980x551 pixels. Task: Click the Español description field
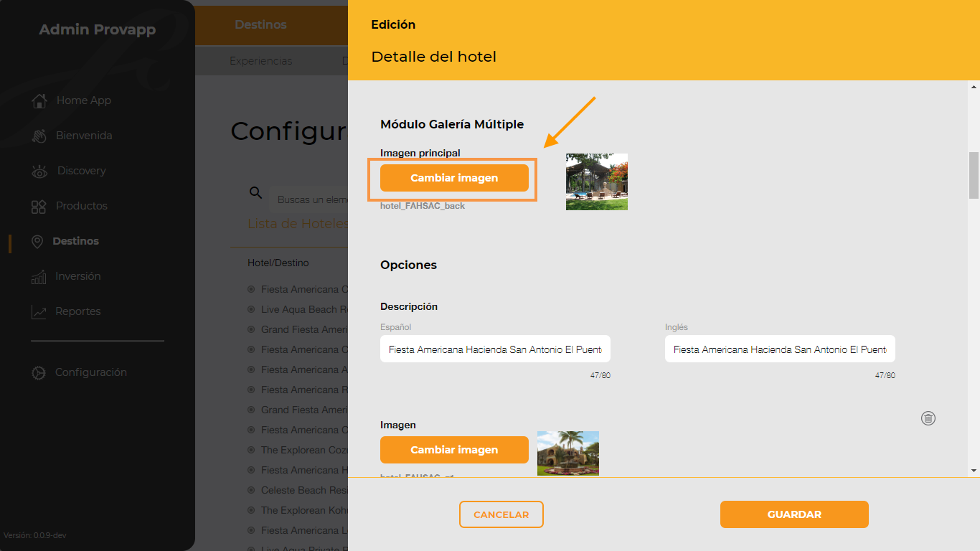pos(495,349)
